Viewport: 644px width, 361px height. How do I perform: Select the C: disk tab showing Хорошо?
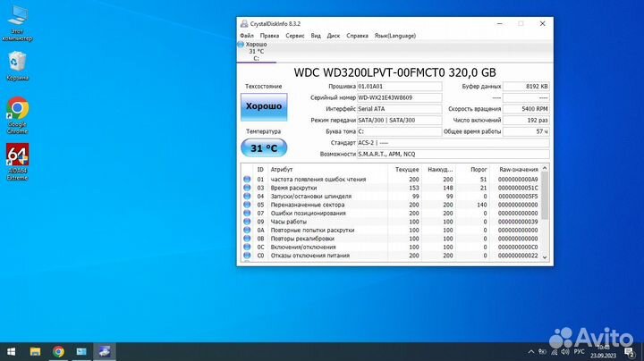pos(257,51)
